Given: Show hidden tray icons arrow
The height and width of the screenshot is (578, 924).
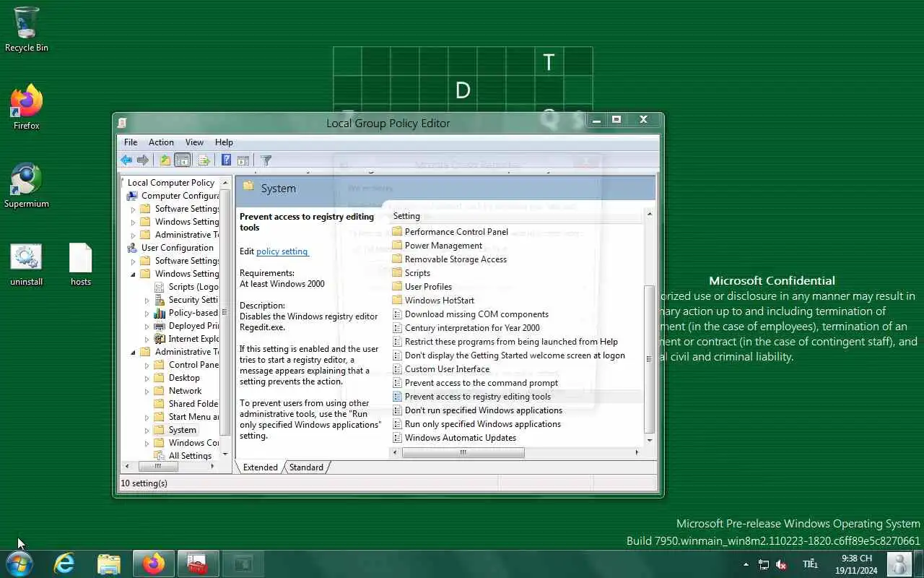Looking at the screenshot, I should [746, 564].
